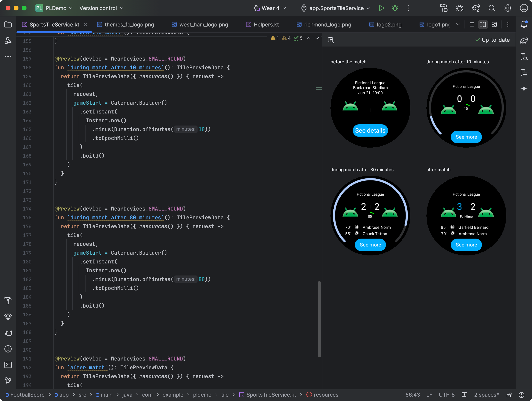Open the Notifications bell icon
Viewport: 532px width, 401px height.
click(524, 24)
